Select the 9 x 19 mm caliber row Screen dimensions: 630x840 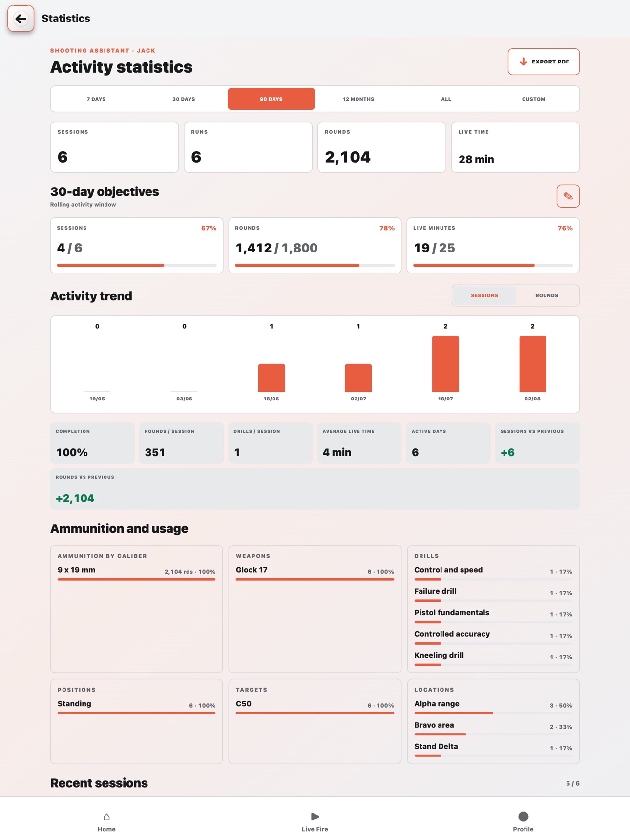point(137,572)
